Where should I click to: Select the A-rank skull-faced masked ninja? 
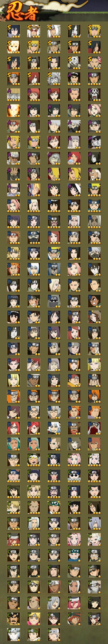point(94,94)
